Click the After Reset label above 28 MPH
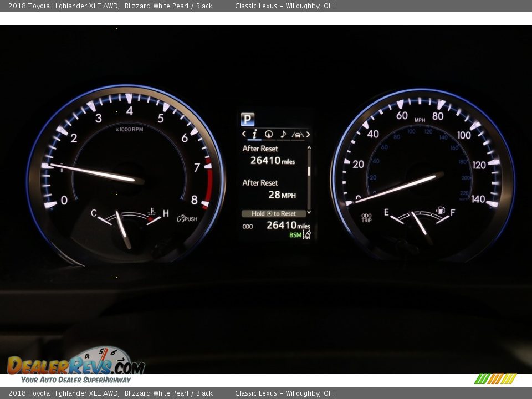Image resolution: width=532 pixels, height=399 pixels. (x=260, y=183)
